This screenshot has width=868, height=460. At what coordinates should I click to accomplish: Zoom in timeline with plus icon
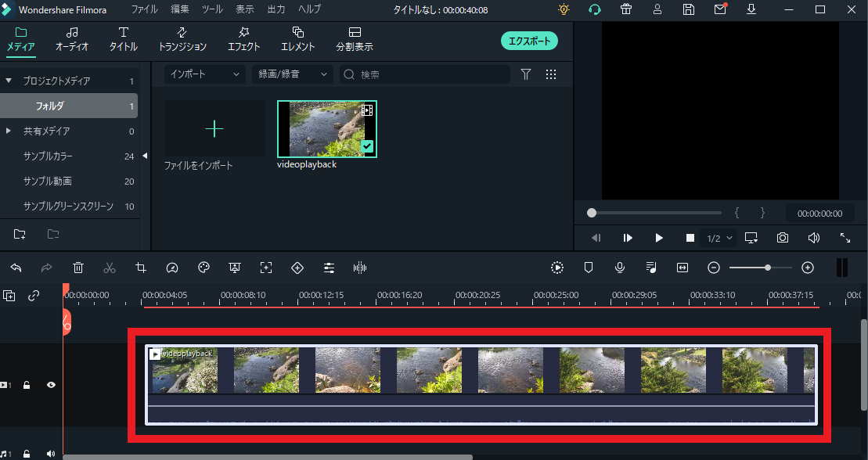tap(808, 268)
